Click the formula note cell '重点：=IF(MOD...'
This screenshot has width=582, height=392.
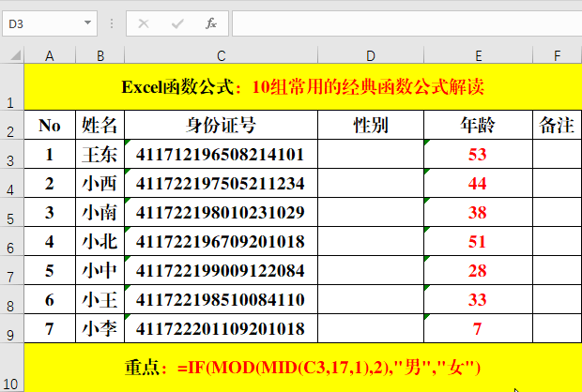[303, 368]
